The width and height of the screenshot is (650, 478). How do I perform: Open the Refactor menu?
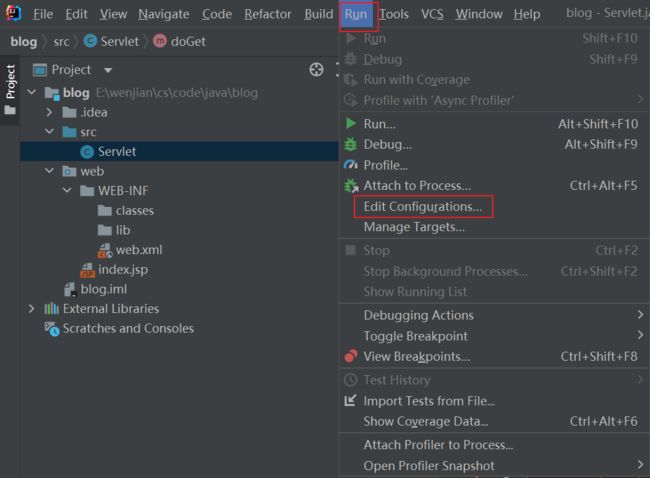pos(267,14)
